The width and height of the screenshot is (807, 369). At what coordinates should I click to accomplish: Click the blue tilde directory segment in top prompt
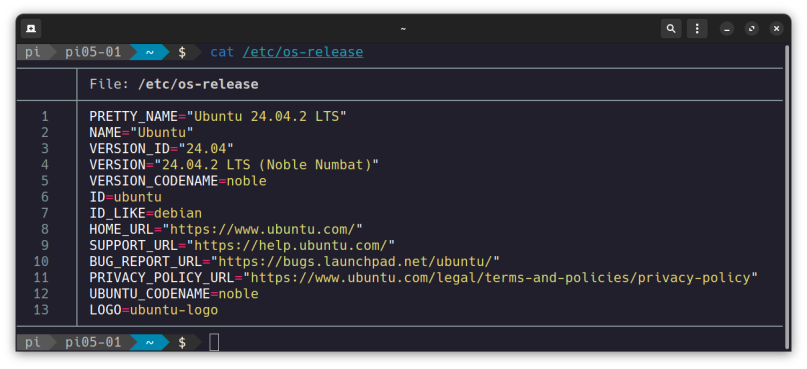(x=149, y=52)
